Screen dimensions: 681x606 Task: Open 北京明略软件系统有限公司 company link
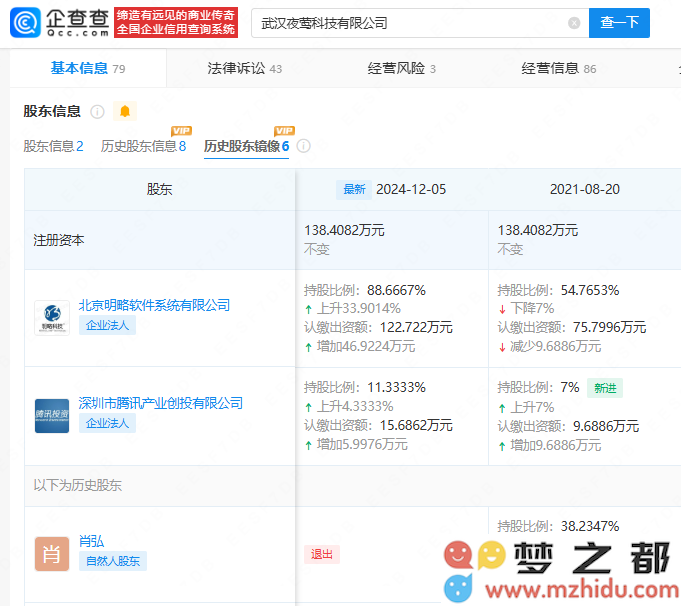154,305
